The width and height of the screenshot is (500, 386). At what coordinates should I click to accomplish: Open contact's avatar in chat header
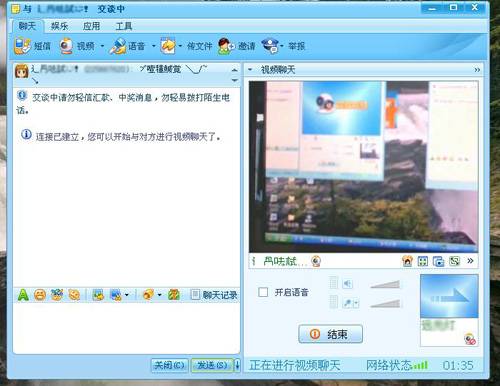point(22,71)
